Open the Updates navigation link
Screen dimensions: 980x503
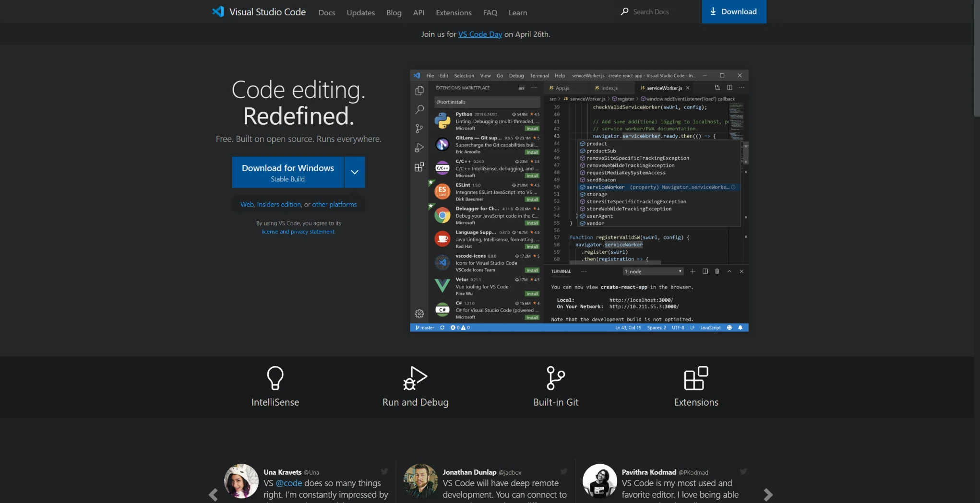pos(361,12)
